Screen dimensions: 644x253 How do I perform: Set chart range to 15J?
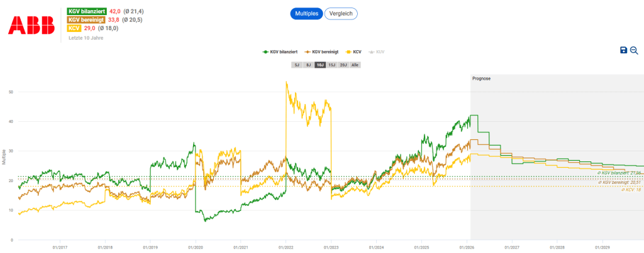pyautogui.click(x=331, y=65)
